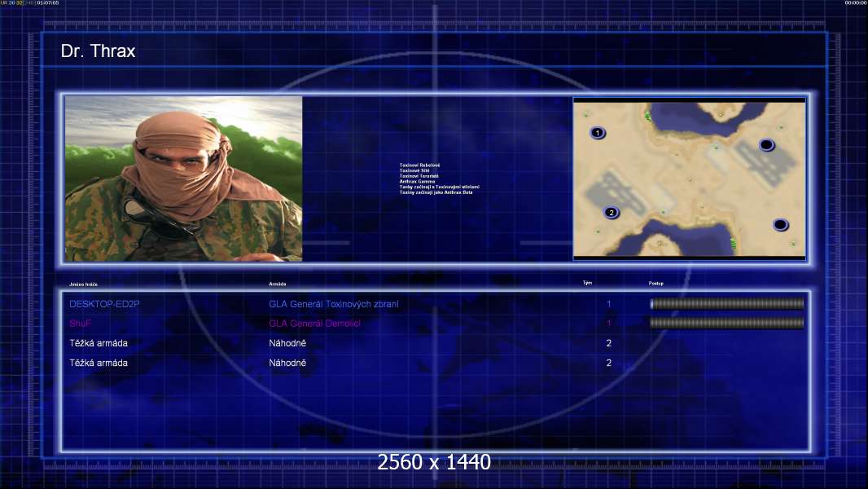Select start position marker 2 on minimap
This screenshot has height=489, width=868.
coord(612,213)
